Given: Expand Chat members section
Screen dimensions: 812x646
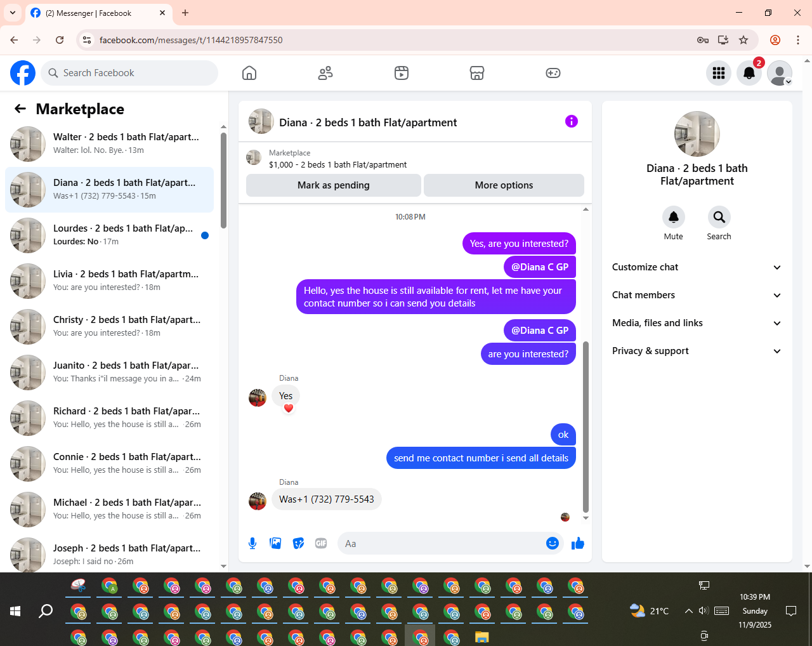Looking at the screenshot, I should tap(697, 295).
